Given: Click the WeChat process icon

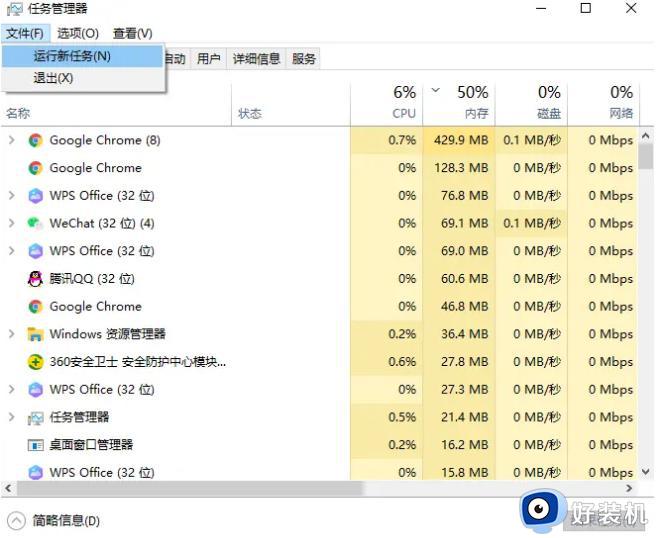Looking at the screenshot, I should click(x=35, y=223).
